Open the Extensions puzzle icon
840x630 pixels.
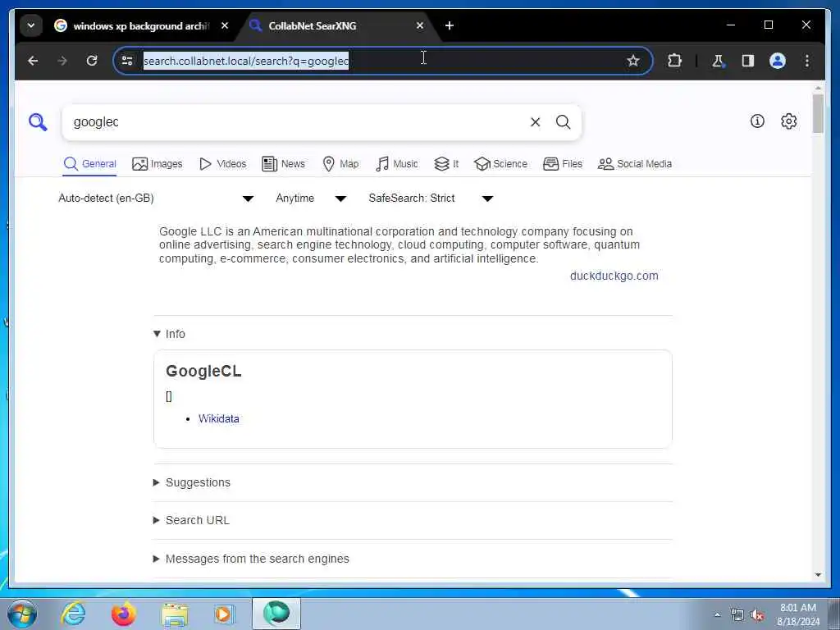674,61
